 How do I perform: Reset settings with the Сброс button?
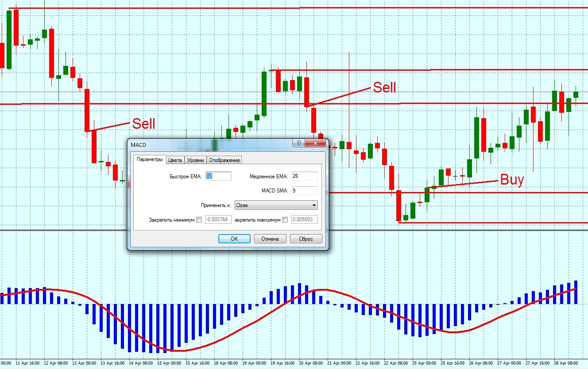pos(306,239)
